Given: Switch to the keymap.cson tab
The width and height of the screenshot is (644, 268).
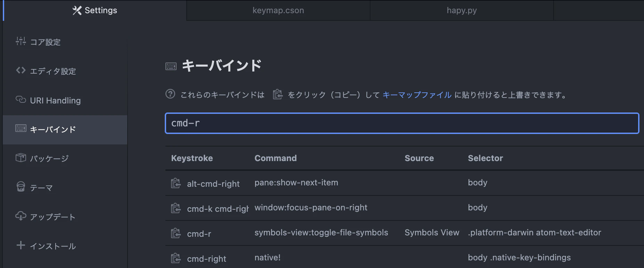Looking at the screenshot, I should [x=278, y=10].
